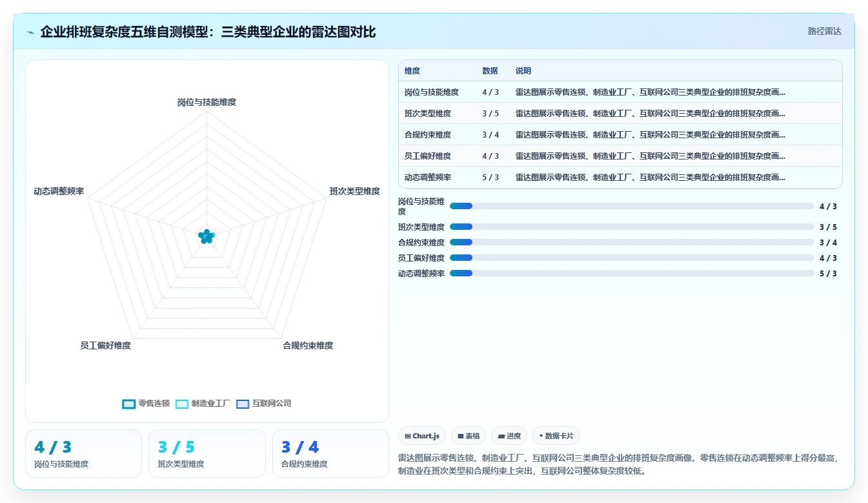Click radar axis label 班次类型维度
Viewport: 868px width, 503px height.
[x=355, y=191]
